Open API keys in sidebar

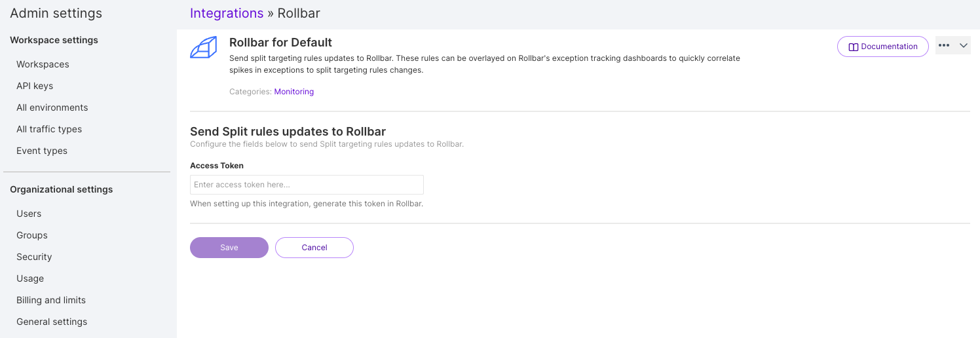pyautogui.click(x=35, y=86)
